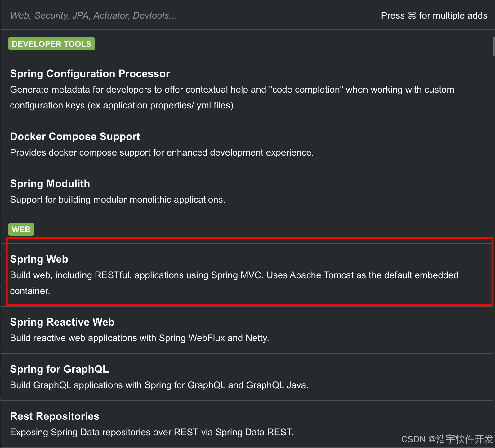
Task: Click the WEB category badge
Action: pos(21,229)
